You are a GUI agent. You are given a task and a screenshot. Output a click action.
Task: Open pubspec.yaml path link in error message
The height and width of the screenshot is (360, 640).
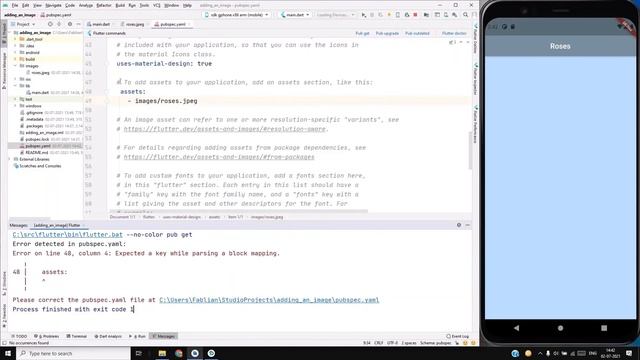pyautogui.click(x=269, y=300)
